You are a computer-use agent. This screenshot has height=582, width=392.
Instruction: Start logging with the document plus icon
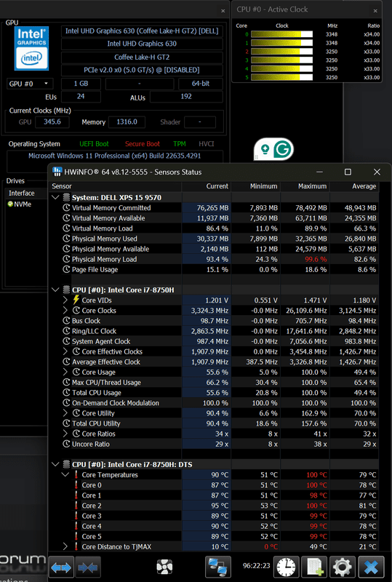coord(314,567)
